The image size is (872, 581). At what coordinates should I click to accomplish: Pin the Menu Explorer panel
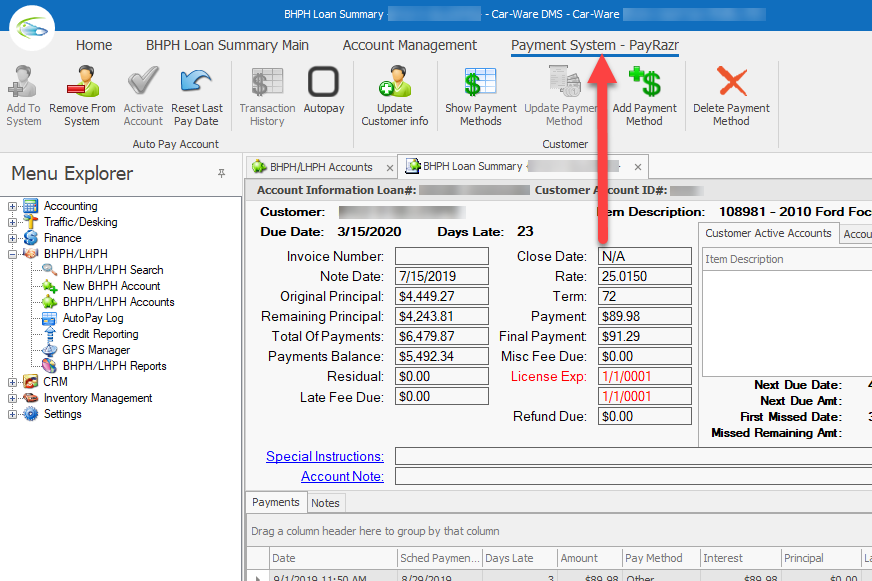[221, 173]
